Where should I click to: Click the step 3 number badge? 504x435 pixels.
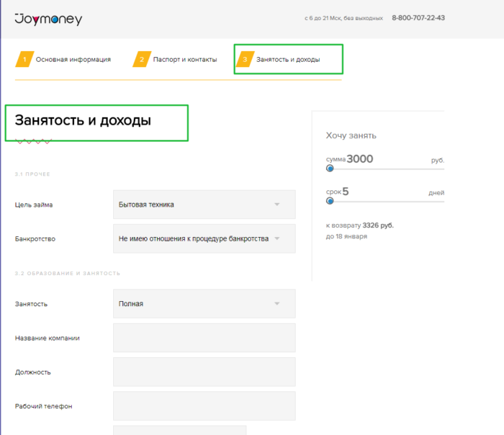click(245, 59)
